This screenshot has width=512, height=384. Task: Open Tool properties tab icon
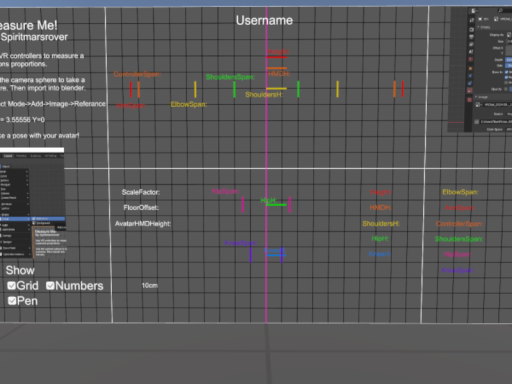pos(471,20)
